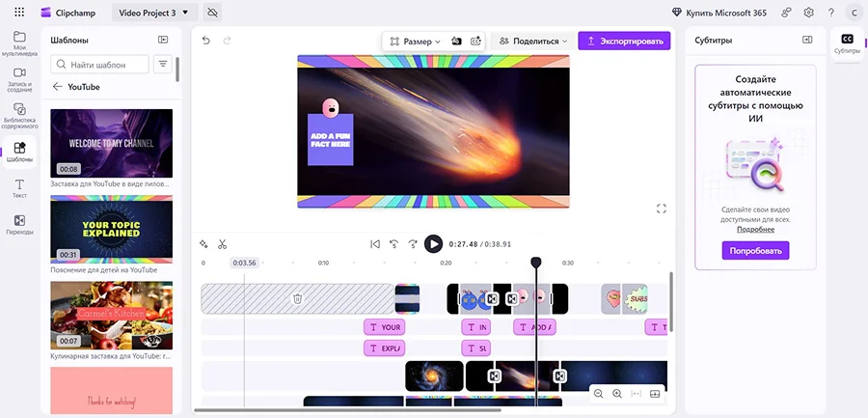The image size is (868, 418).
Task: Zoom out the timeline
Action: pyautogui.click(x=598, y=394)
